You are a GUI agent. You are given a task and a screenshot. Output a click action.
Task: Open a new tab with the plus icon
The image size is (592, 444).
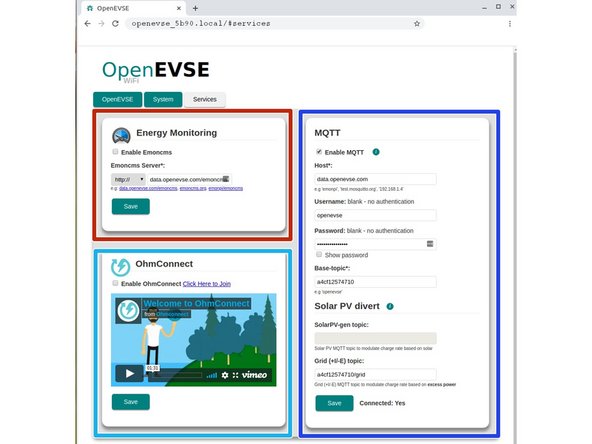195,8
